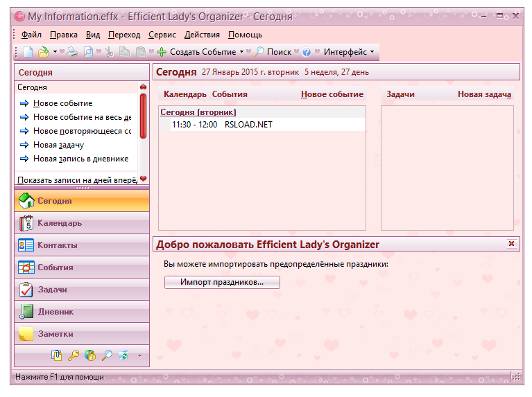
Task: Click the attachments paperclip icon at pane bottom
Action: [x=56, y=355]
